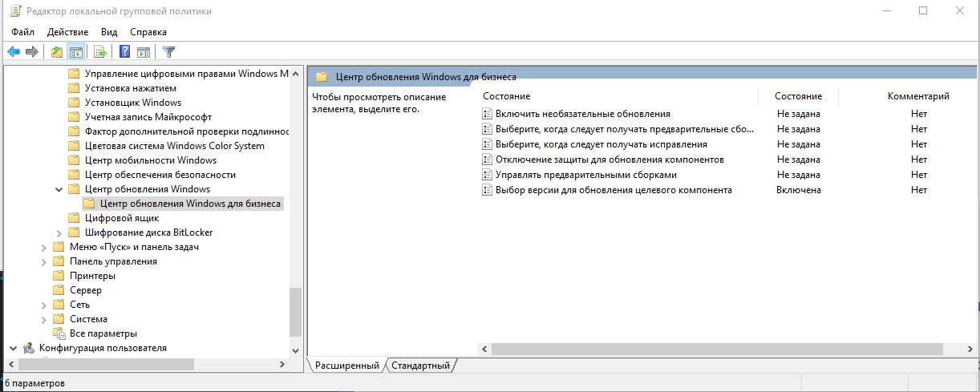Go up one level with folder icon
This screenshot has width=980, height=392.
56,52
